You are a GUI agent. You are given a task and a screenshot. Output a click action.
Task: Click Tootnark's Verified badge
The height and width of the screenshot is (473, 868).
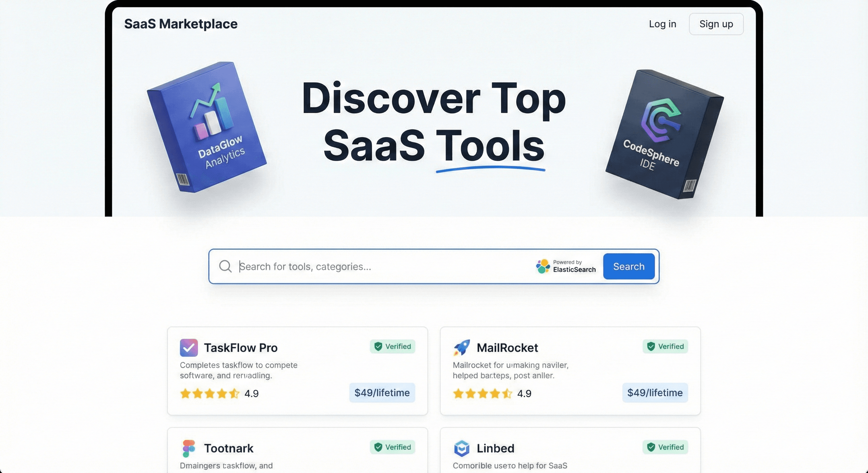[x=393, y=447]
